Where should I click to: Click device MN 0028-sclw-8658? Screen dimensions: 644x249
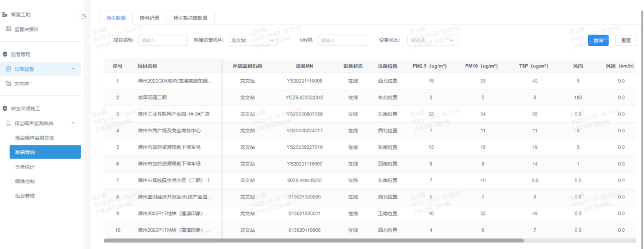coord(304,180)
